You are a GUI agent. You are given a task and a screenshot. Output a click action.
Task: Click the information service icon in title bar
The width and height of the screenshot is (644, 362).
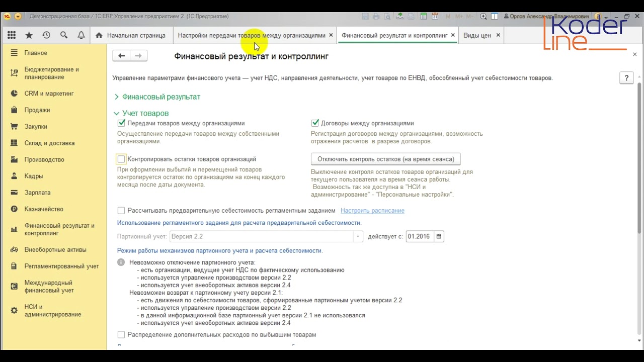pos(598,16)
